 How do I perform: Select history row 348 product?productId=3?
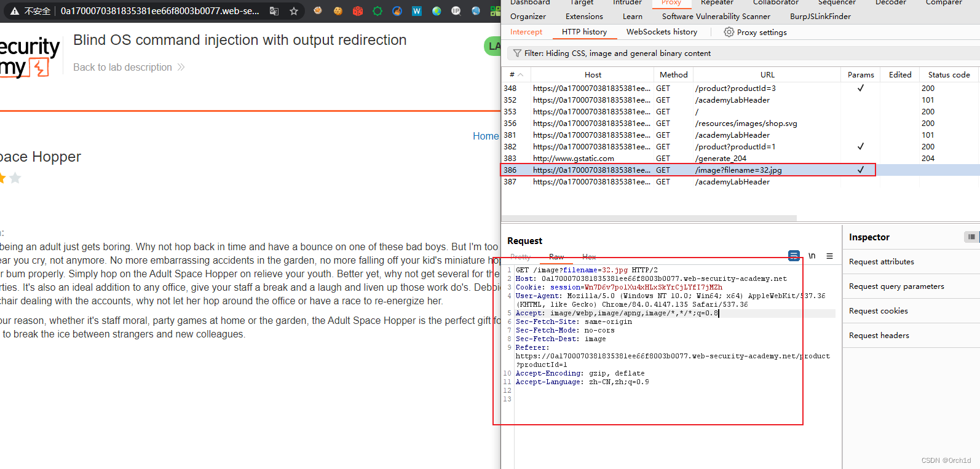click(x=740, y=89)
